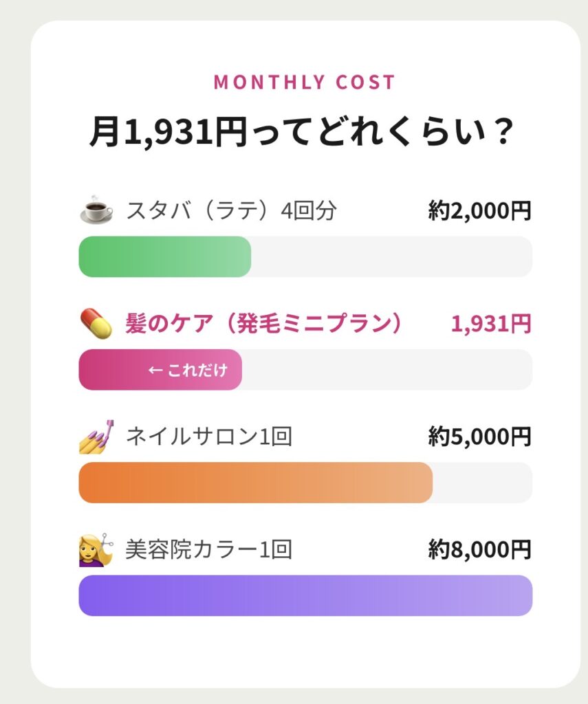Click the 'スタバ（ラテ）4回分' label

231,210
